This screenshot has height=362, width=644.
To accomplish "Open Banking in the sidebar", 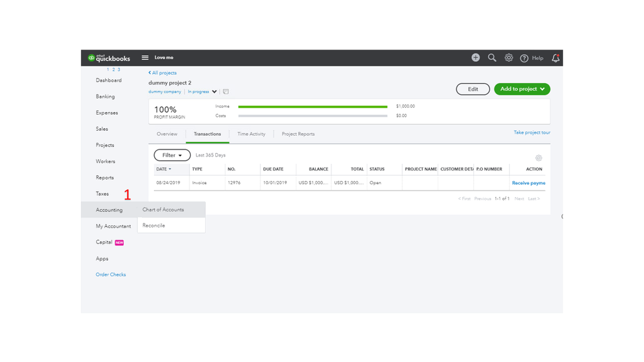I will [105, 97].
